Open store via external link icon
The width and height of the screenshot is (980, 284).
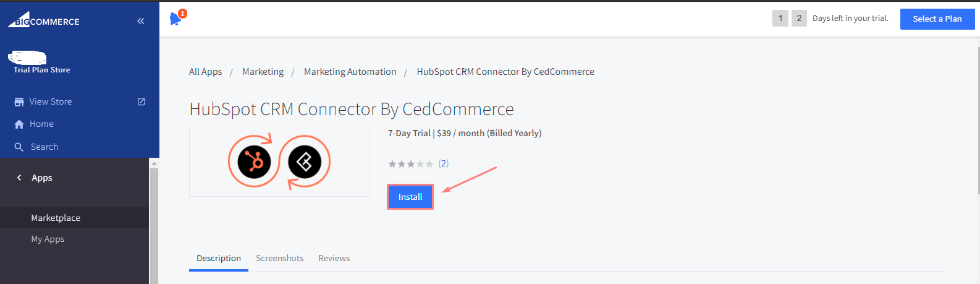(x=141, y=101)
